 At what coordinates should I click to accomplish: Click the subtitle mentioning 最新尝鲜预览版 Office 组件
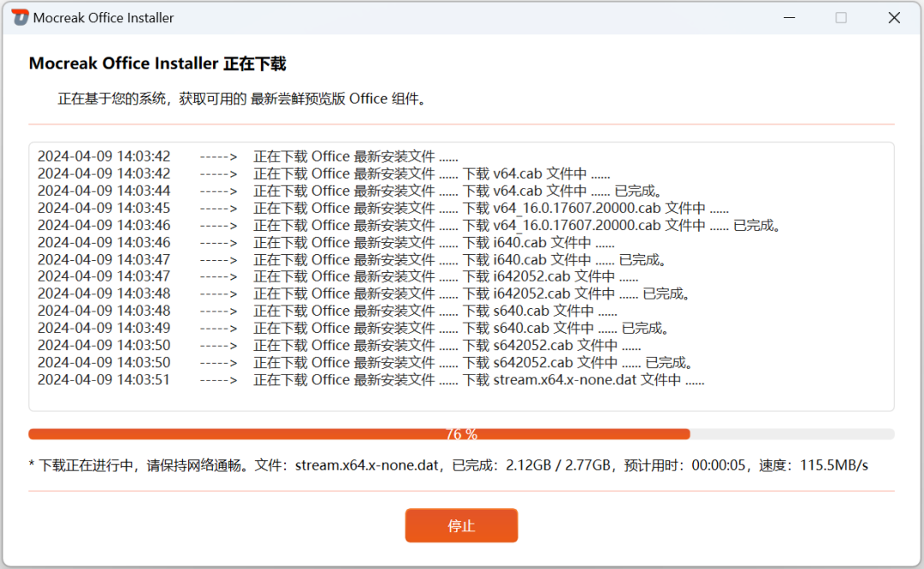pyautogui.click(x=242, y=98)
